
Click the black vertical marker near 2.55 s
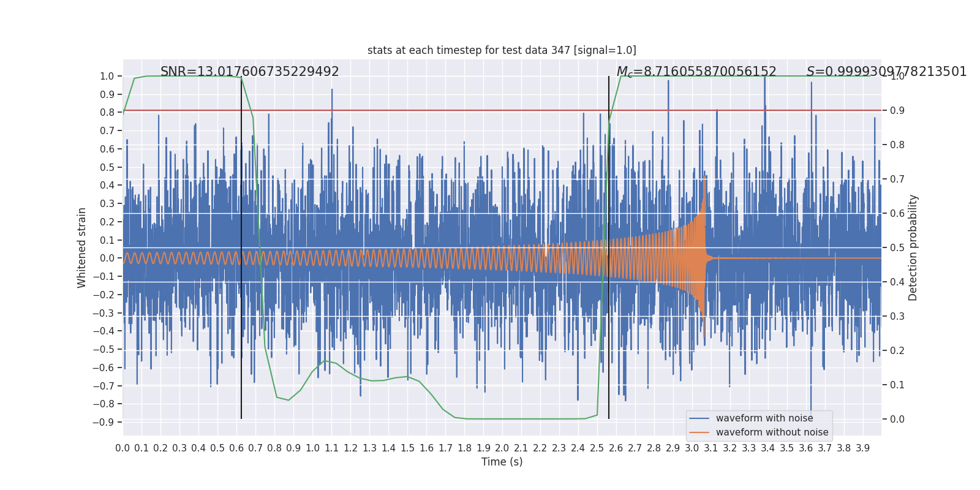(x=609, y=247)
